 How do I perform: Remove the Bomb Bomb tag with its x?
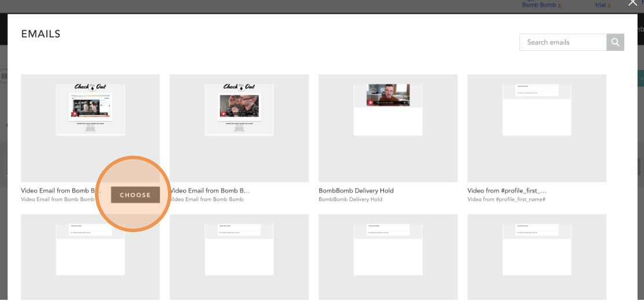coord(559,6)
